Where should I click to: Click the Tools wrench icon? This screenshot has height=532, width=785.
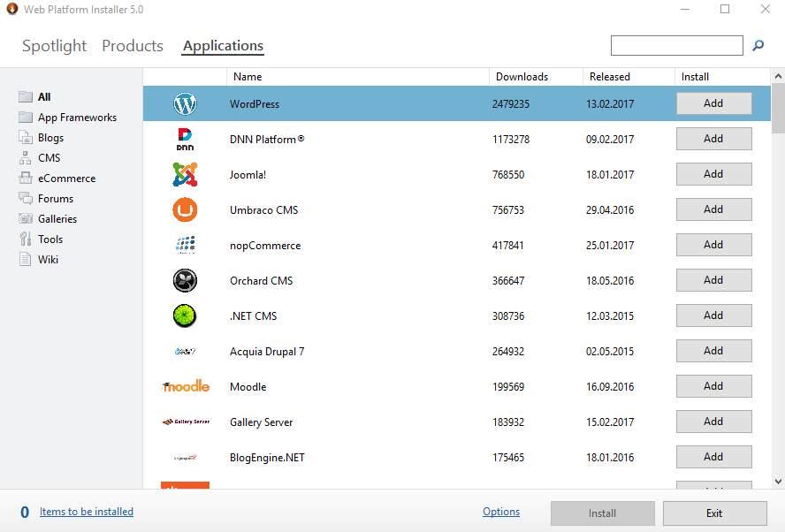25,239
